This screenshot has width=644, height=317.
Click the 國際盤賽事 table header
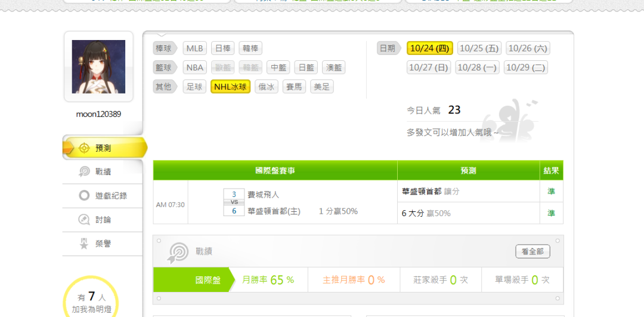pos(275,171)
